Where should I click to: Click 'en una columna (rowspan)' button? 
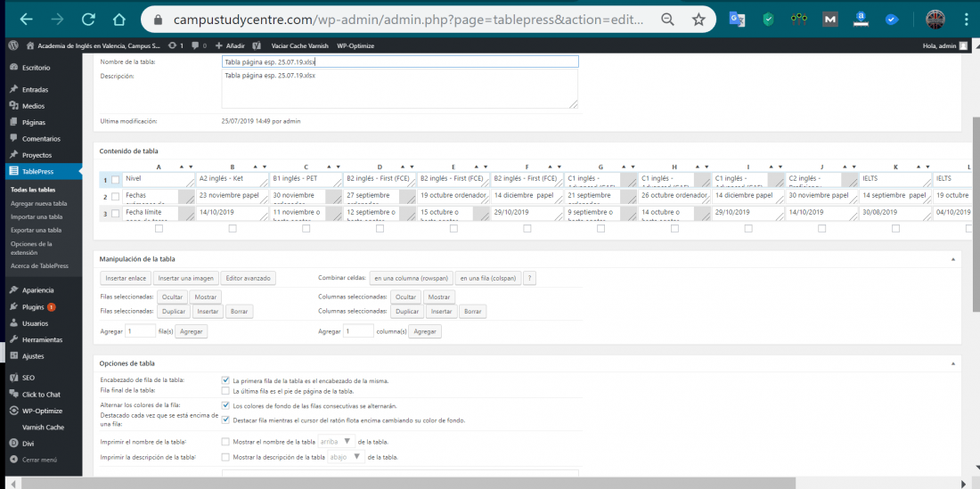click(412, 278)
